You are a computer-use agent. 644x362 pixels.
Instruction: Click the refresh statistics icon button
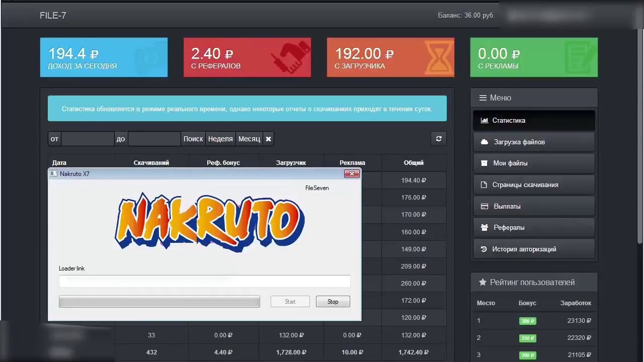pos(439,139)
